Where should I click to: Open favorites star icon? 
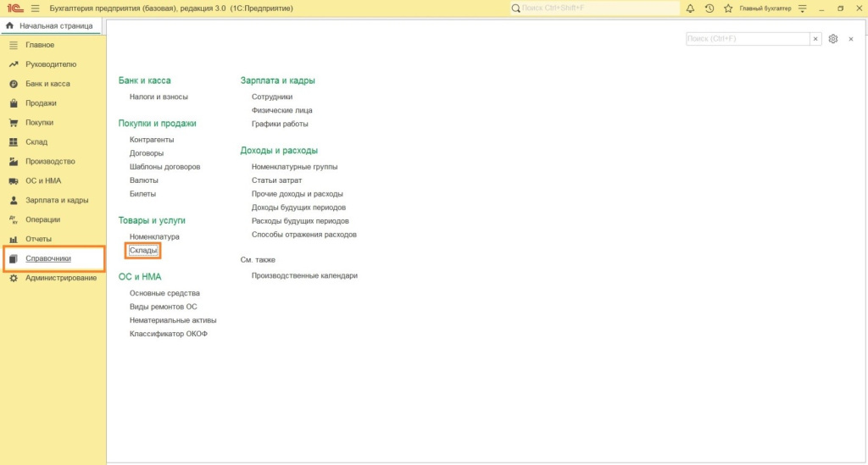tap(728, 8)
